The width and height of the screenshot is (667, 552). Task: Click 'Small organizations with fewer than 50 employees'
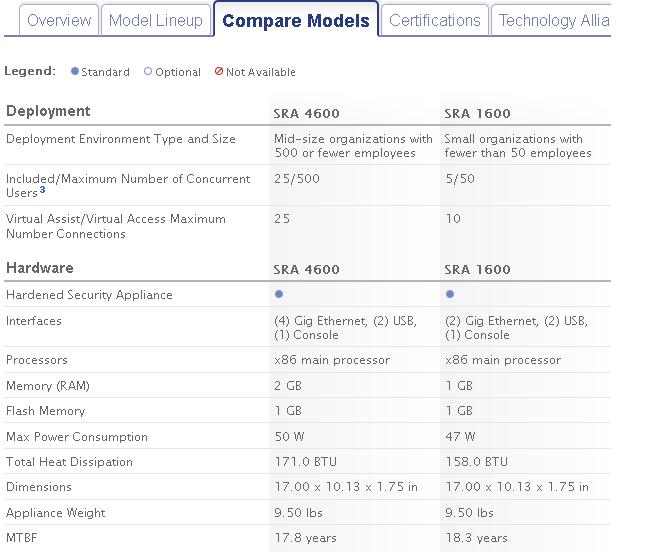point(518,146)
